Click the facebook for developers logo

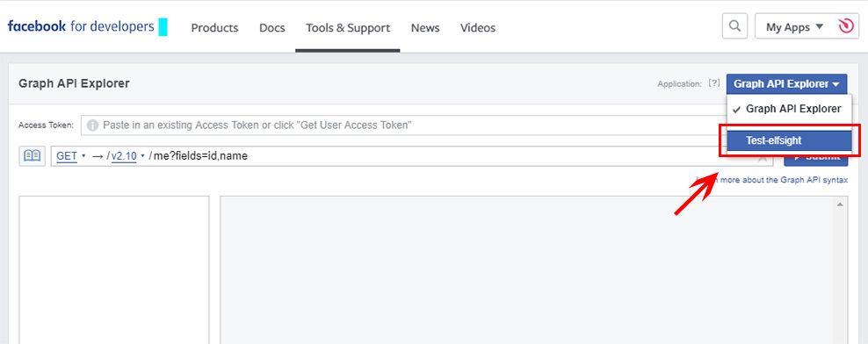81,26
